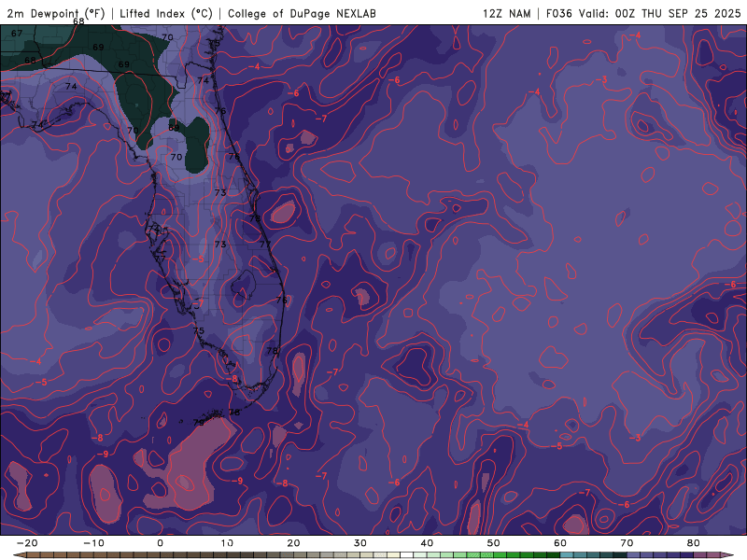This screenshot has width=747, height=560.
Task: Click the "30" color bar label
Action: [x=360, y=543]
